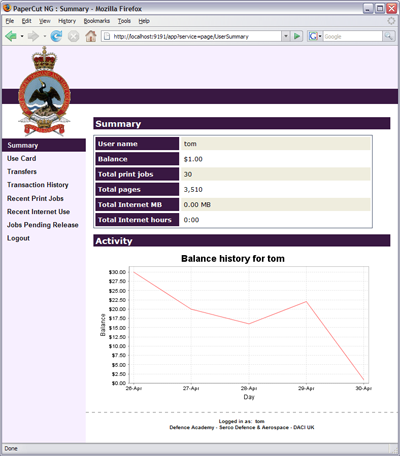The image size is (400, 456).
Task: Click the Forward arrow button
Action: [33, 36]
